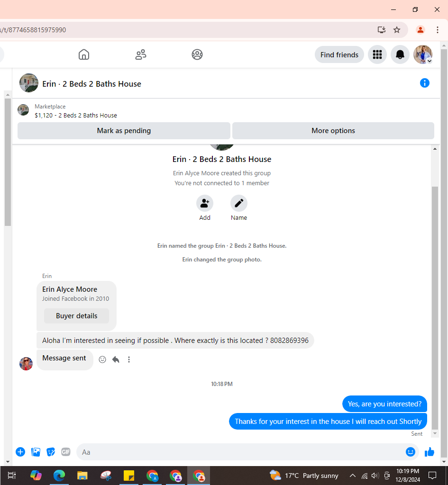Open Microsoft Edge from taskbar
Screen dimensions: 448x485
point(59,476)
